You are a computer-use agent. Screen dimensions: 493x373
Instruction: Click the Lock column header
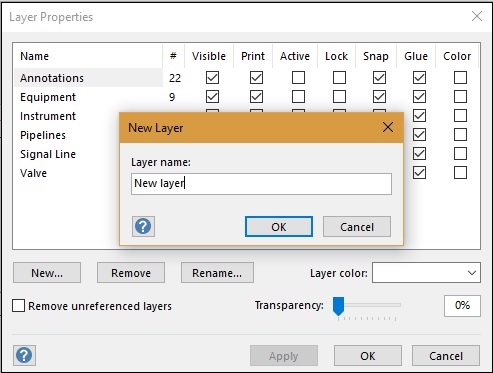click(x=336, y=56)
